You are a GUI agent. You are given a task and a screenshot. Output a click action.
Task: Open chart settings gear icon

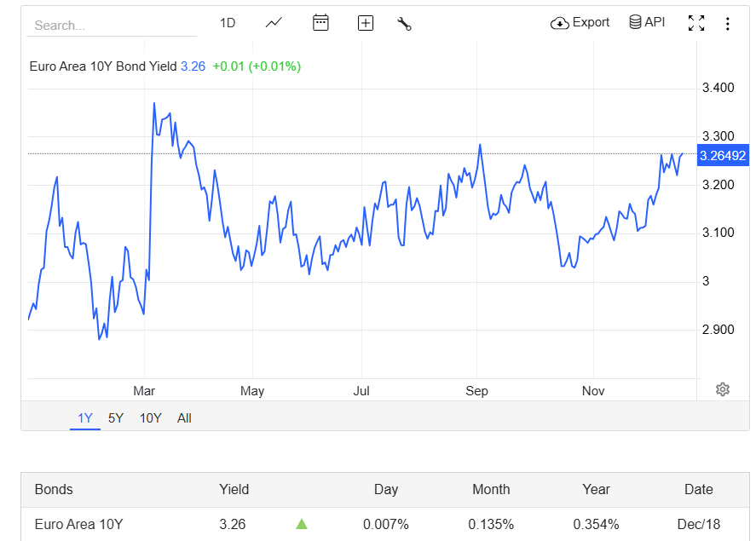[723, 389]
